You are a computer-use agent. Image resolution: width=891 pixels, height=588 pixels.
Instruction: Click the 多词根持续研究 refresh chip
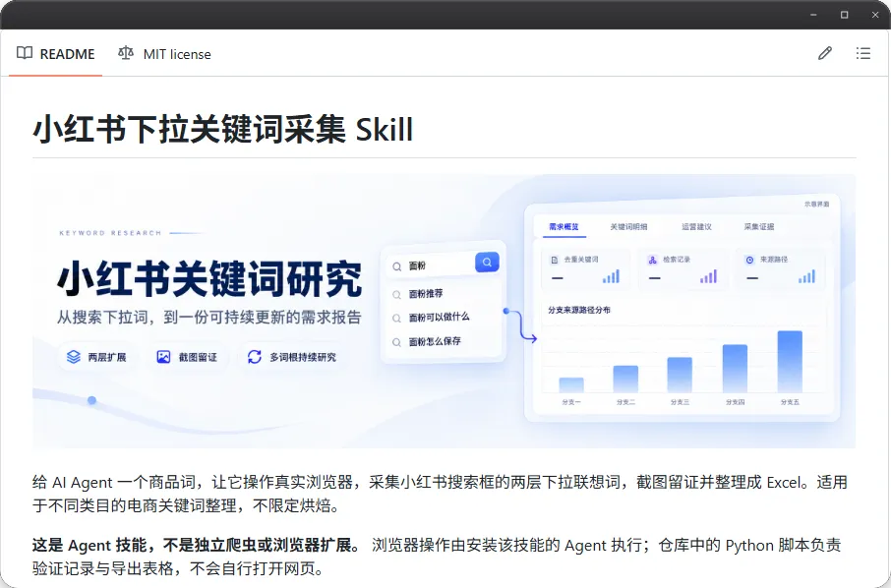click(292, 357)
